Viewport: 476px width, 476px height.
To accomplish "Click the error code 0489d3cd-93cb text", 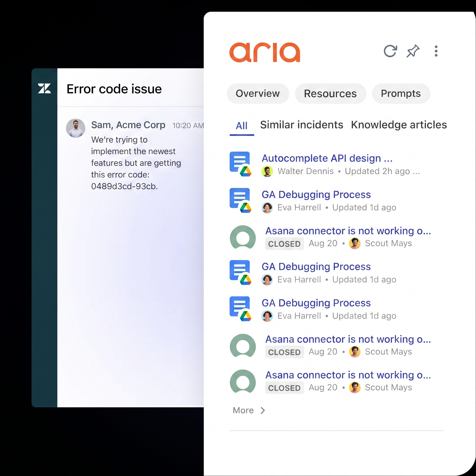I will pyautogui.click(x=124, y=186).
